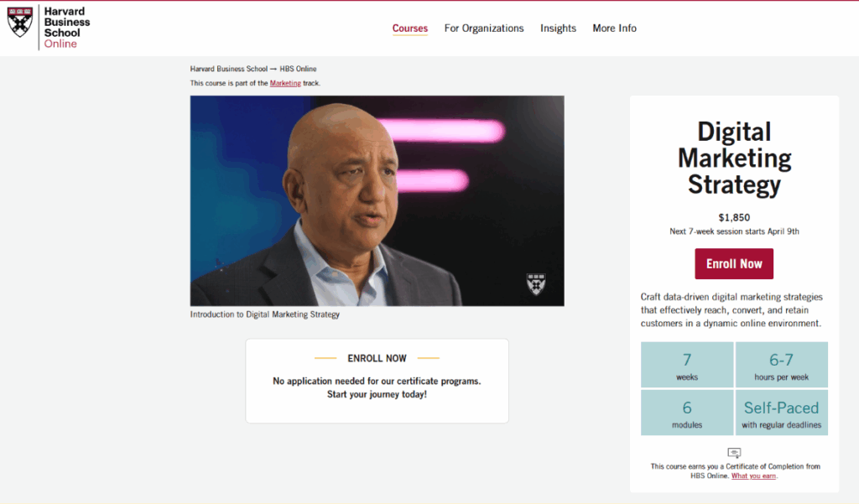
Task: Click the Harvard Business School Online logo
Action: pyautogui.click(x=49, y=28)
